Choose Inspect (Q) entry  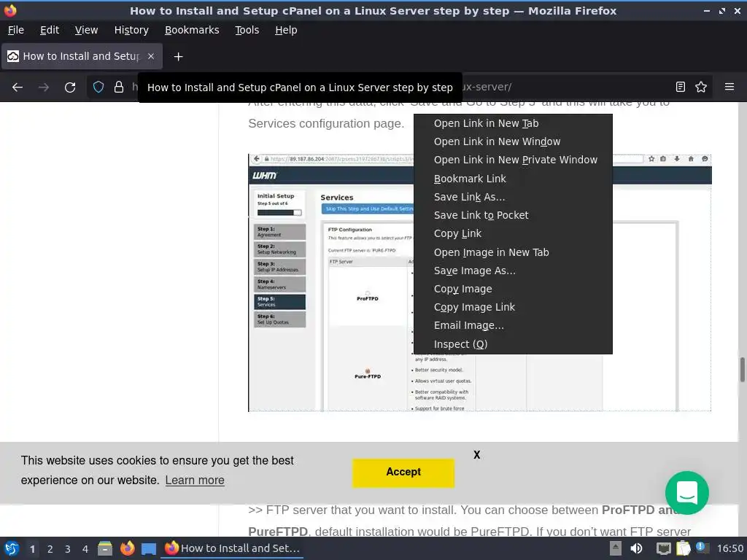click(513, 344)
